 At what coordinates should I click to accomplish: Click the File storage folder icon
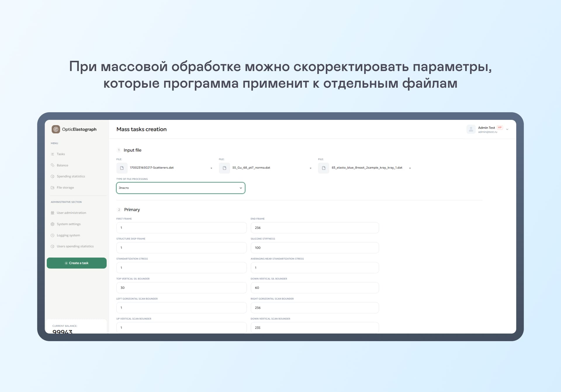click(53, 188)
